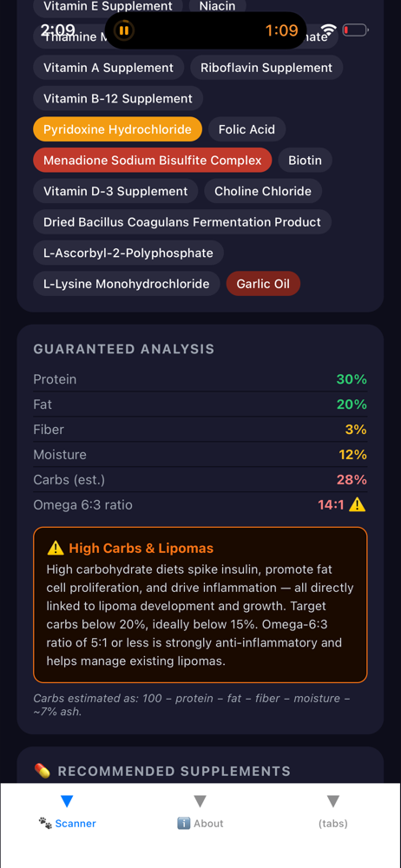This screenshot has height=868, width=401.
Task: Tap the triangle icon above (tabs)
Action: [x=333, y=801]
